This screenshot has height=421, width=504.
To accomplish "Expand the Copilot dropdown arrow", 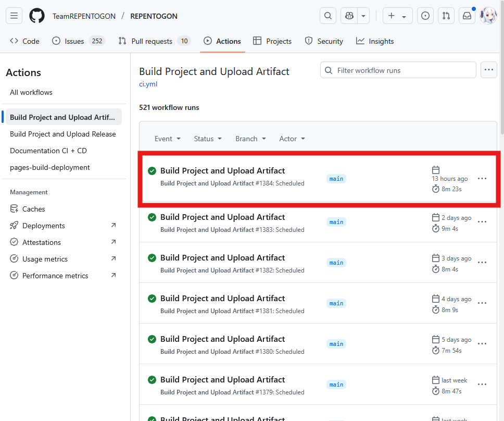I will (363, 16).
